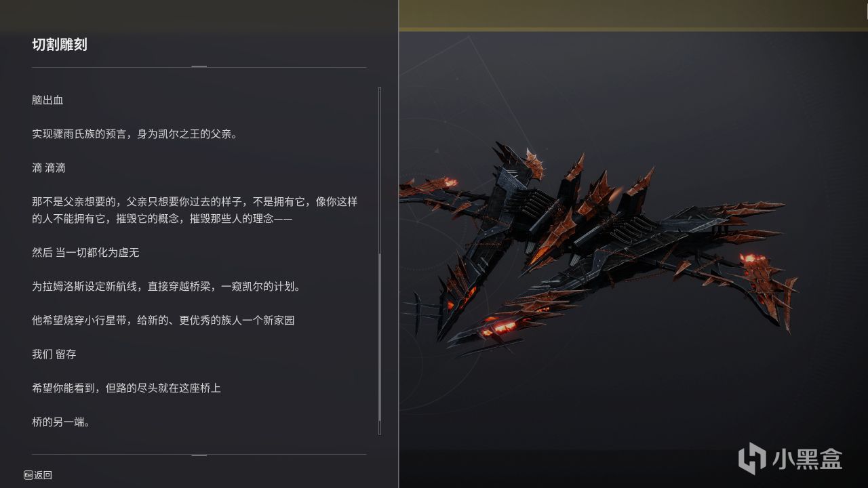868x488 pixels.
Task: Select the line 滴 滴滴
Action: point(49,168)
